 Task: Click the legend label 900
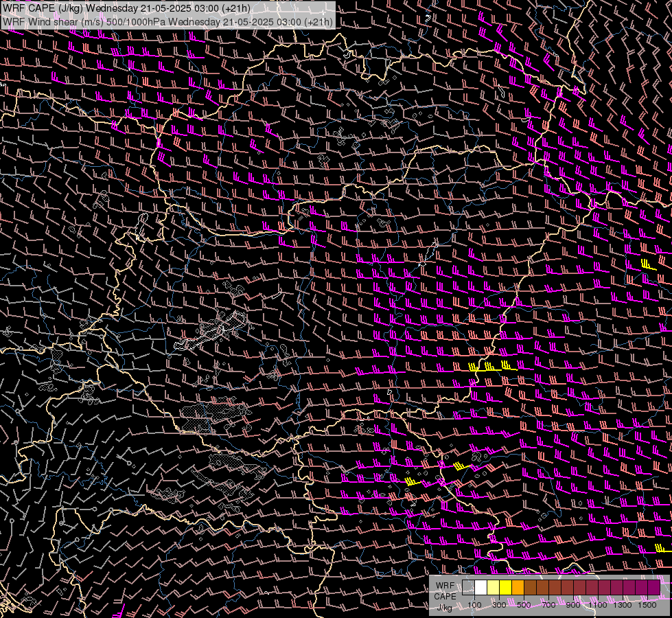coord(573,605)
